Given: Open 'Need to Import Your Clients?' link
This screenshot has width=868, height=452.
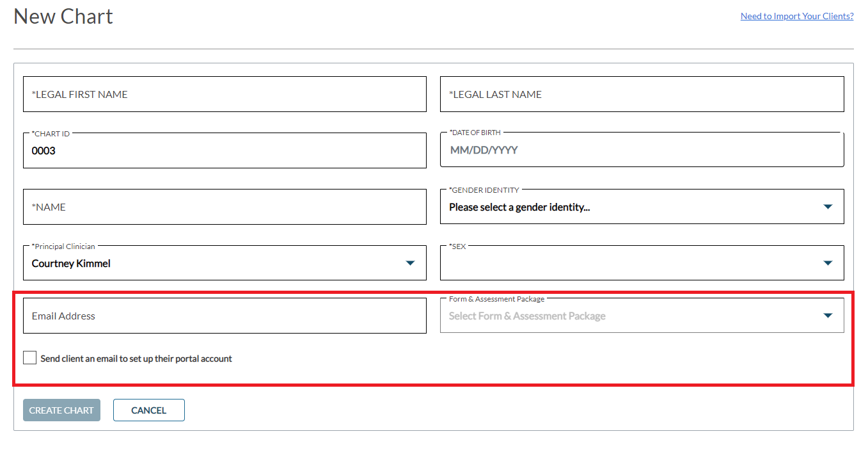Looking at the screenshot, I should [x=796, y=16].
